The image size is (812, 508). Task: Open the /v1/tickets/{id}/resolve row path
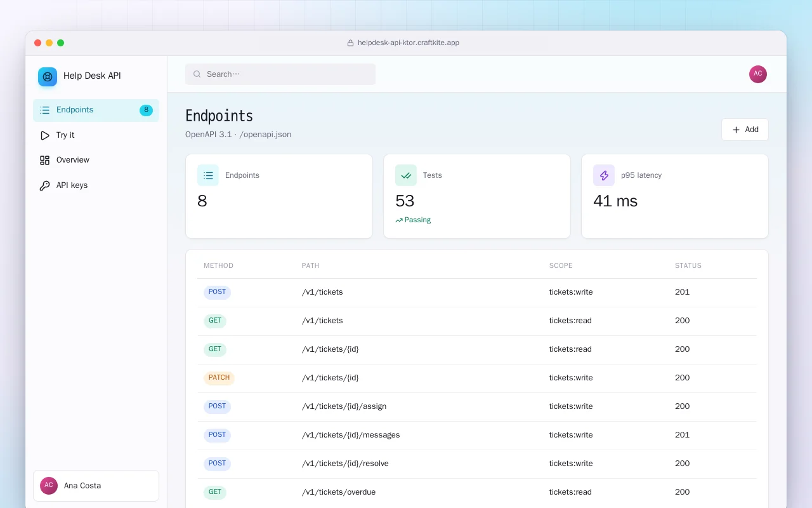click(345, 464)
